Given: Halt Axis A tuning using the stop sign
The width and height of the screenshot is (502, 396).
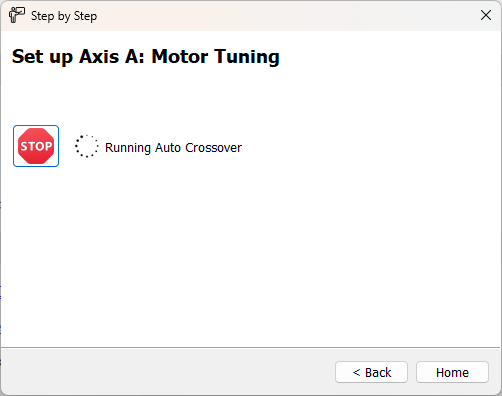Looking at the screenshot, I should pyautogui.click(x=36, y=146).
